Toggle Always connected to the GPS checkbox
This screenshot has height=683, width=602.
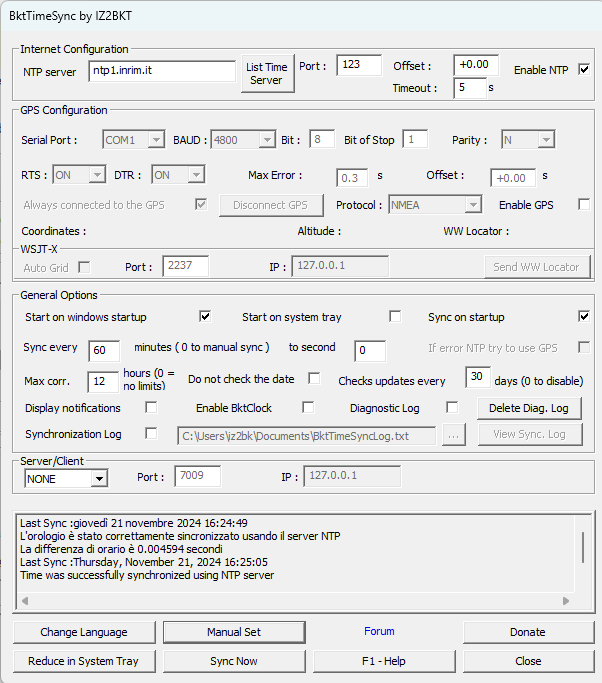(201, 204)
